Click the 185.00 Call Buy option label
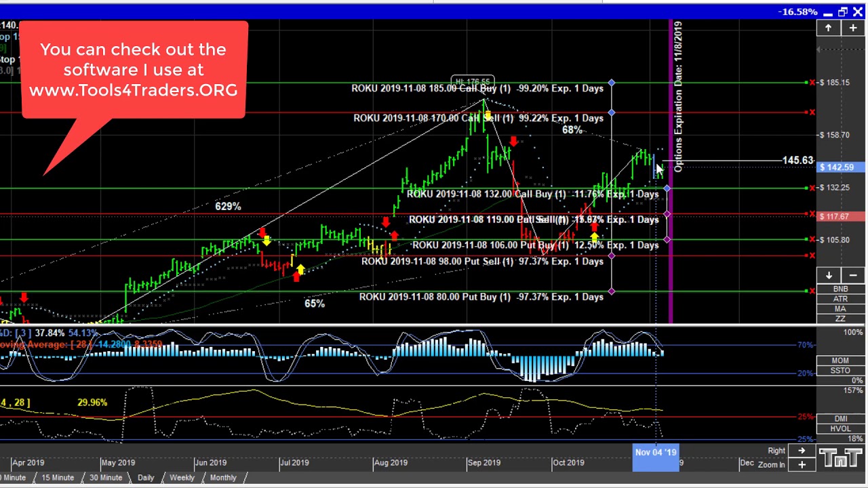The height and width of the screenshot is (488, 868). [x=477, y=88]
